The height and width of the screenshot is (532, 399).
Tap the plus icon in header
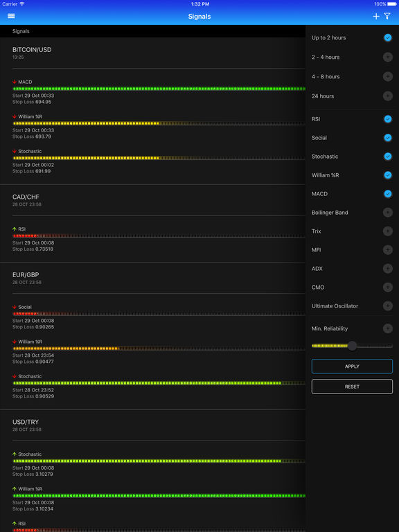[x=376, y=17]
